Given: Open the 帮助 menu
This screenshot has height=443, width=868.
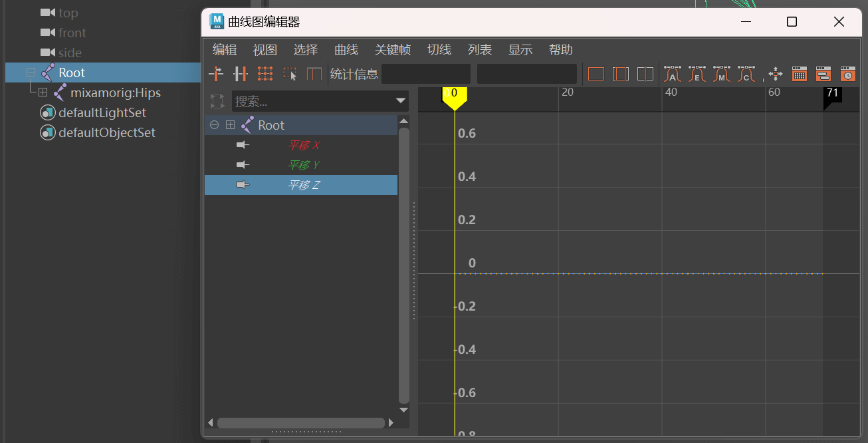Looking at the screenshot, I should click(561, 50).
